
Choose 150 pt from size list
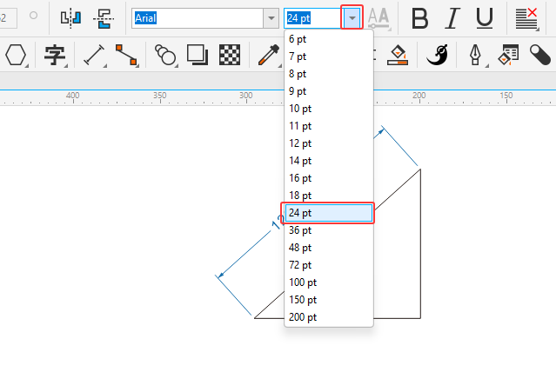tap(329, 300)
